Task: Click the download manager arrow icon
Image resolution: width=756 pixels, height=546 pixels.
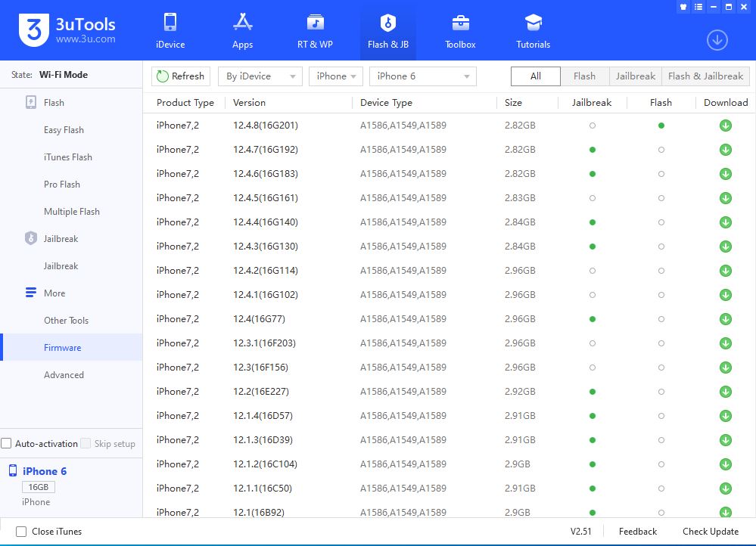Action: [x=717, y=40]
